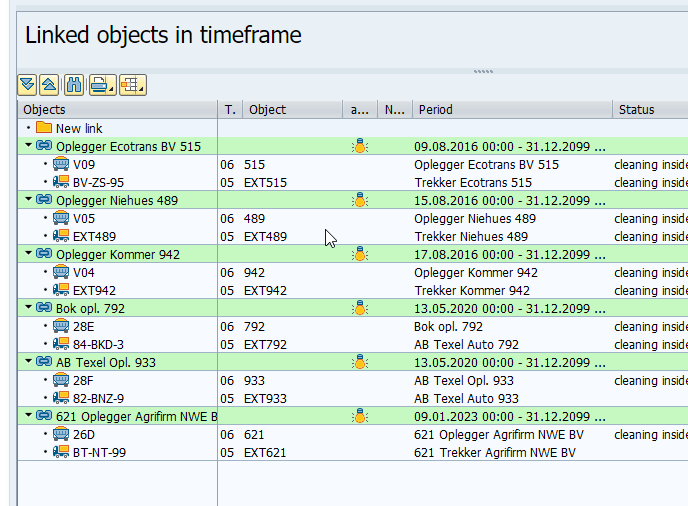Click the Oplegger Kommer 942 period description
This screenshot has height=506, width=688.
[x=476, y=272]
